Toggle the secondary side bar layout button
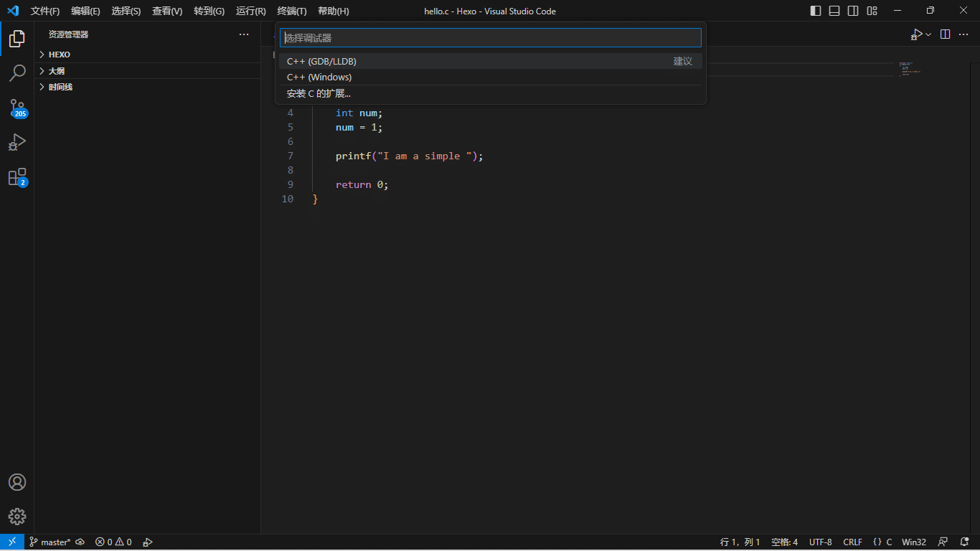Screen dimensions: 980x551 point(853,11)
